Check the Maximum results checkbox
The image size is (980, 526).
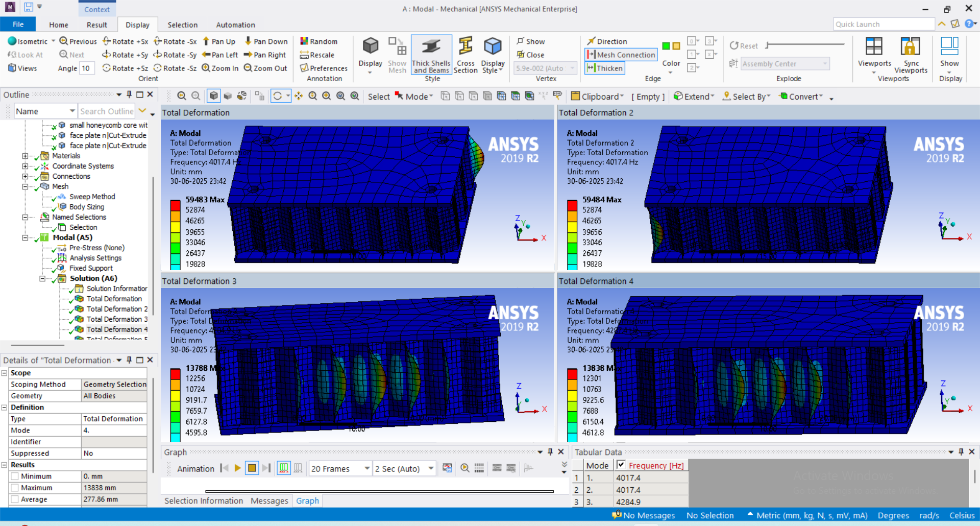click(15, 488)
